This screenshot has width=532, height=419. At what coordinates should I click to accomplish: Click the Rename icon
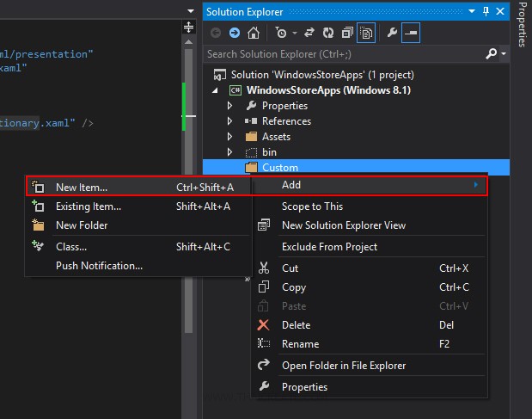(264, 343)
